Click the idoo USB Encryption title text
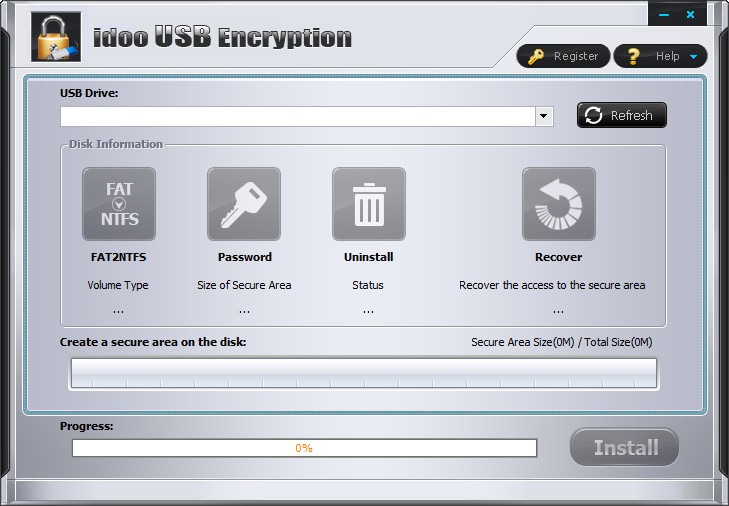Viewport: 729px width, 506px height. click(x=222, y=38)
